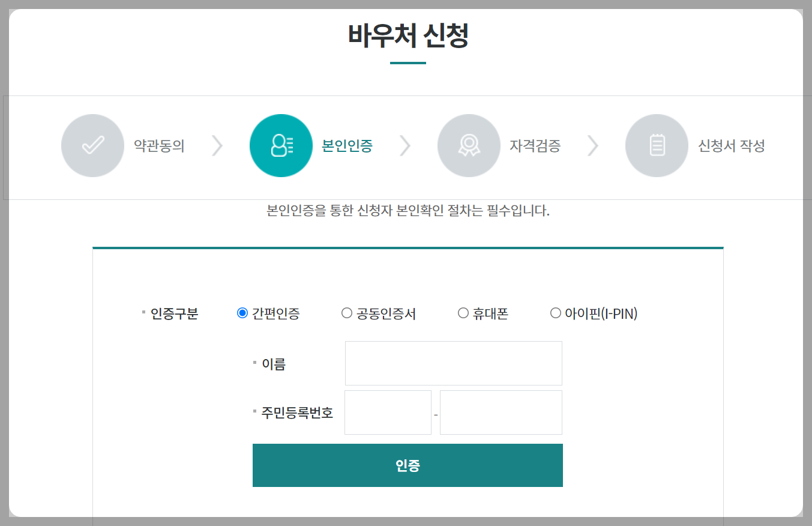Viewport: 812px width, 526px height.
Task: Choose 공동인증서 authentication method
Action: [x=346, y=312]
